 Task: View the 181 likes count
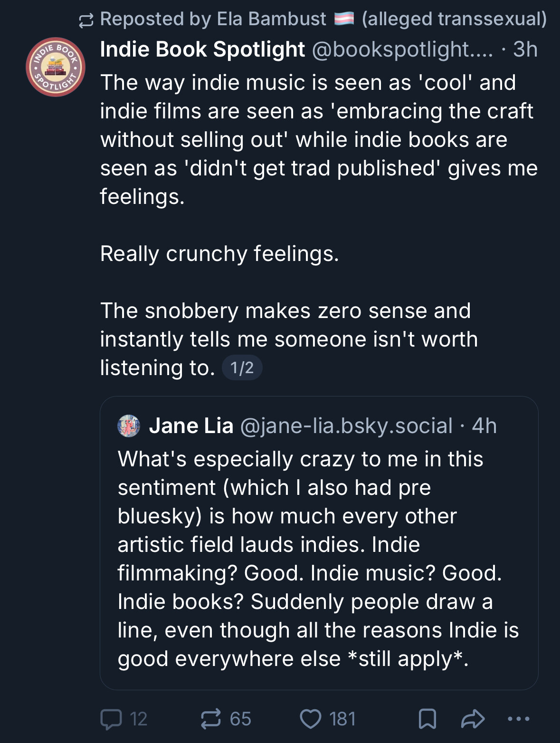tap(342, 719)
